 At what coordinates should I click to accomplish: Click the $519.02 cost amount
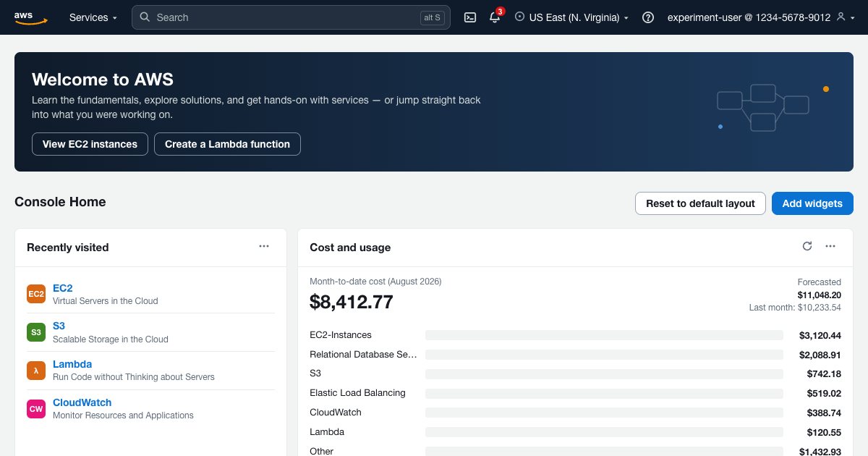tap(825, 393)
